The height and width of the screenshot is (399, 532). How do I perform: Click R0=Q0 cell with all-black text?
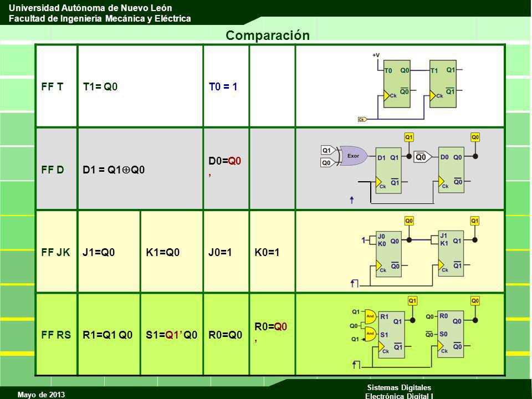226,335
